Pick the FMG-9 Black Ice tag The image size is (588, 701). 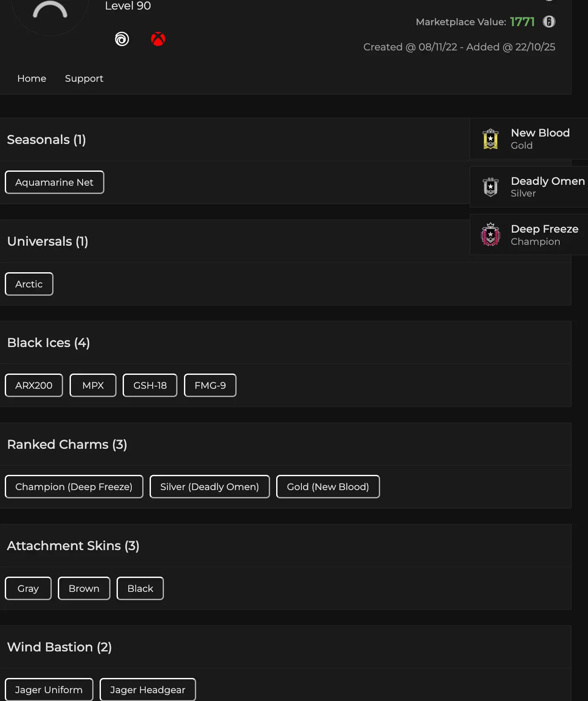click(x=210, y=385)
